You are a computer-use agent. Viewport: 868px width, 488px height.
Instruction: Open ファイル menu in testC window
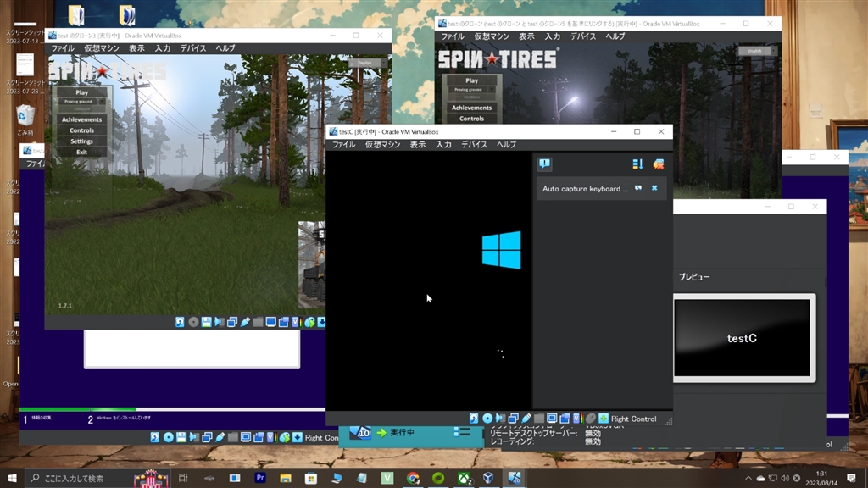(343, 144)
